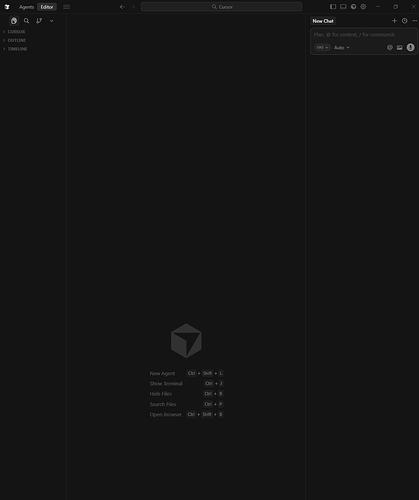Viewport: 419px width, 500px height.
Task: Restore down the Cursor window
Action: tap(396, 7)
